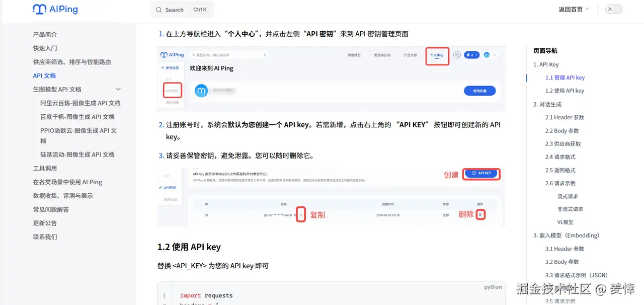This screenshot has height=305, width=644.
Task: Click the 修改头像 button in the screenshot
Action: tap(479, 91)
